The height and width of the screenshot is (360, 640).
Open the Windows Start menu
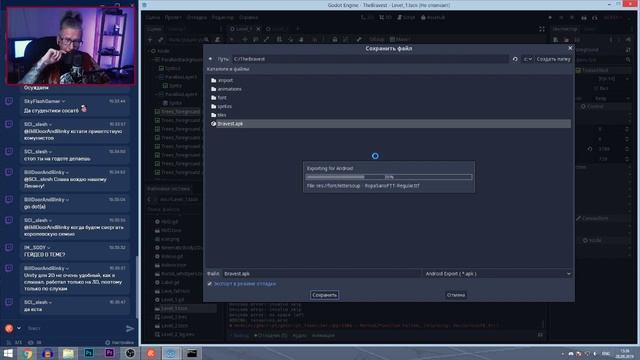[8, 353]
